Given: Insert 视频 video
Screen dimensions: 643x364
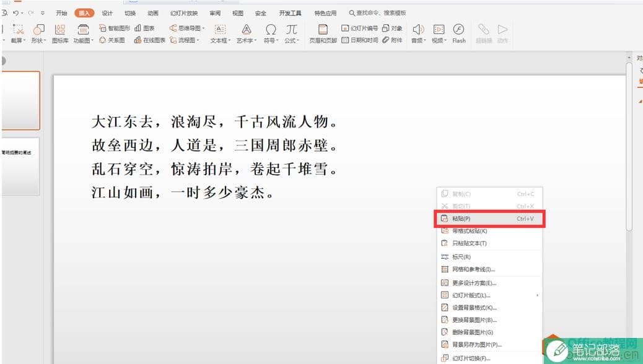Looking at the screenshot, I should click(439, 33).
